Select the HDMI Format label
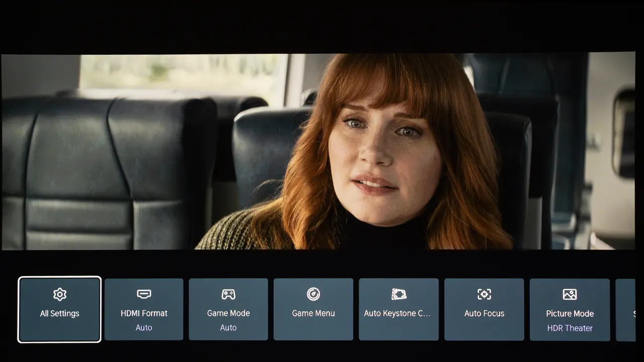This screenshot has width=644, height=362. pos(144,313)
